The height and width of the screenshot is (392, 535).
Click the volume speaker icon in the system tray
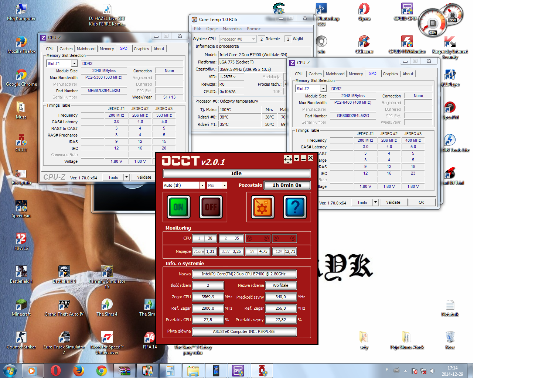pyautogui.click(x=432, y=371)
